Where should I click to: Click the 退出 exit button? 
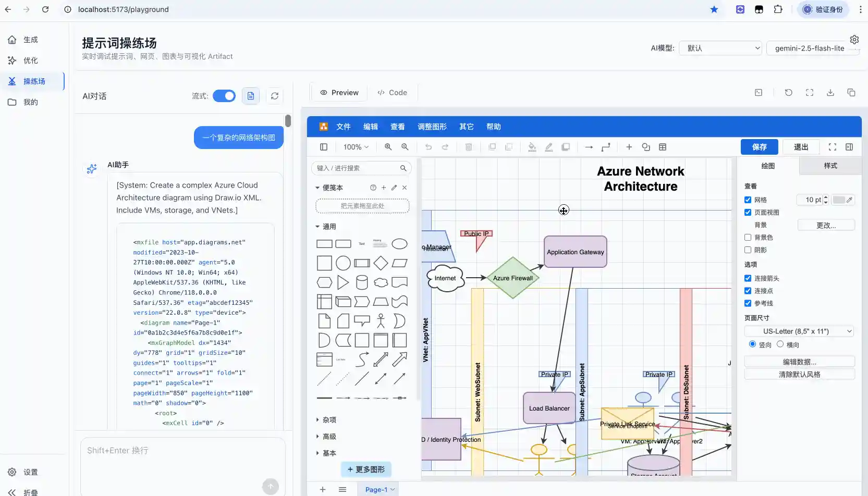click(x=801, y=147)
